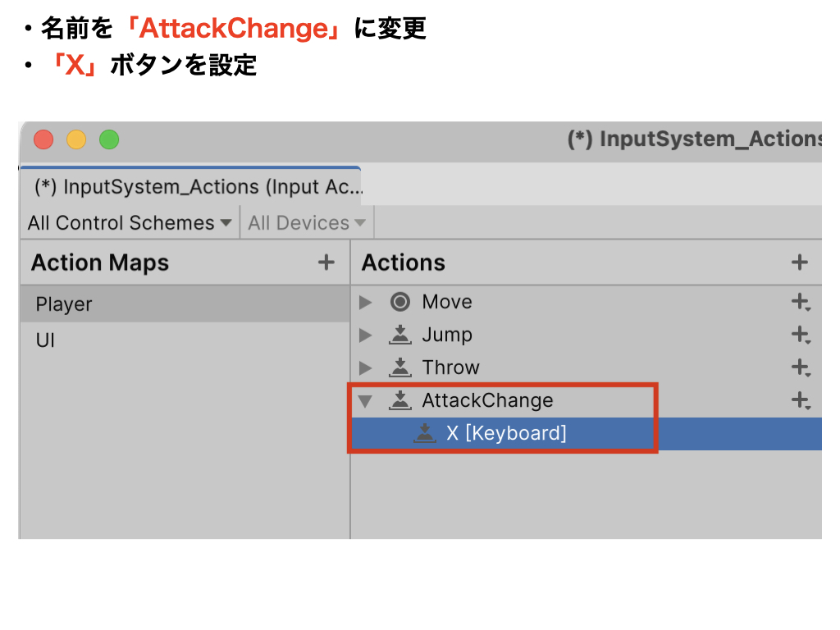Click the Jump action's button type icon
This screenshot has width=840, height=630.
[x=399, y=336]
